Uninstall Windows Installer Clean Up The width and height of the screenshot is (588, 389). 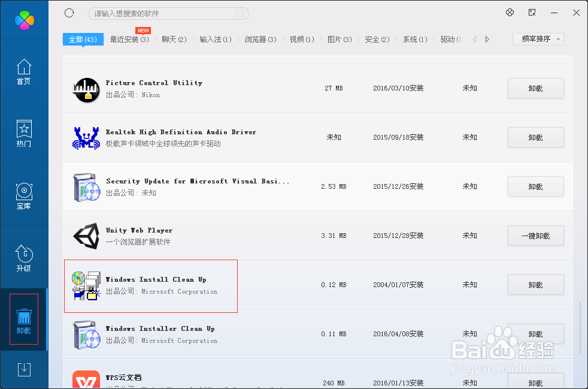coord(535,334)
